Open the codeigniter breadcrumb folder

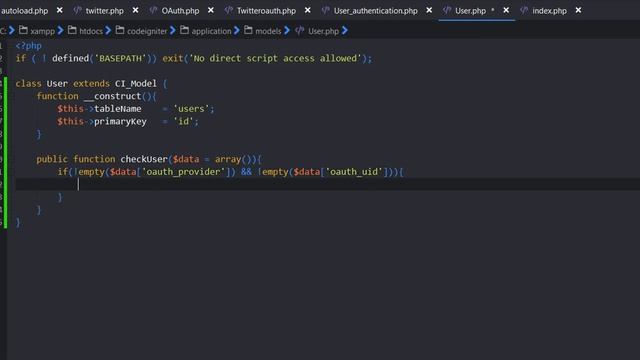pos(147,31)
